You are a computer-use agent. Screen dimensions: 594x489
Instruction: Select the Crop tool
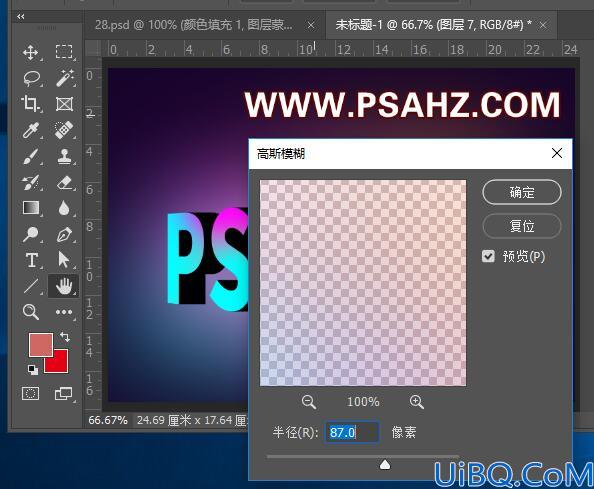coord(31,104)
